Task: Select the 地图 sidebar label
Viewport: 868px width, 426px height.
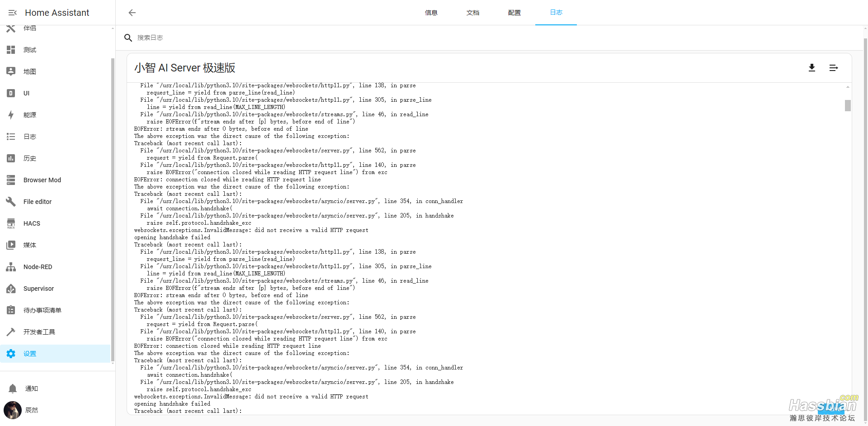Action: click(30, 71)
